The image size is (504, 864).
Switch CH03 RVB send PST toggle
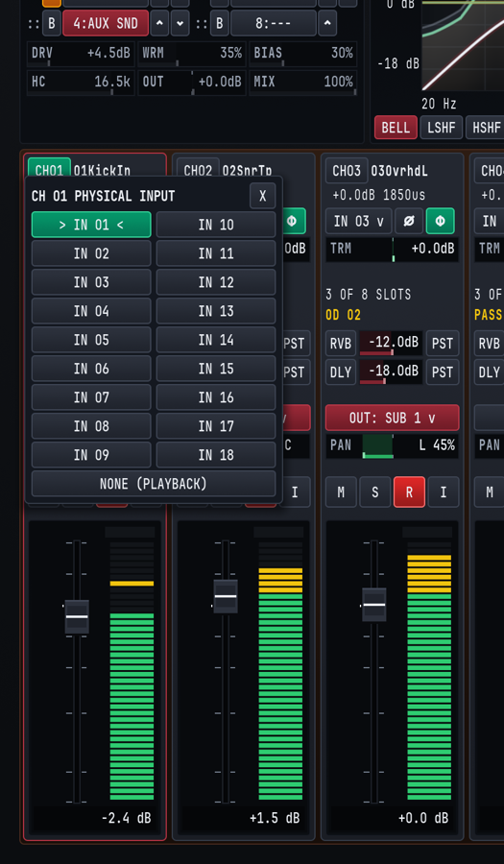443,344
